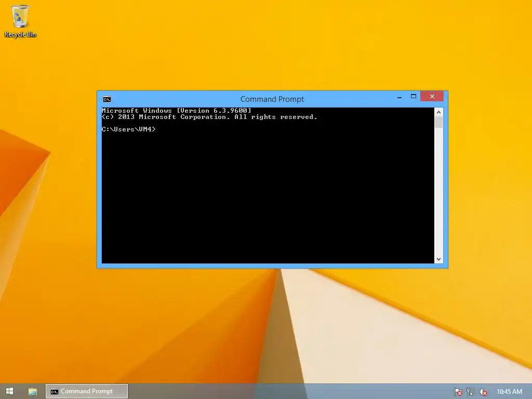Click the console scrollbar up arrow
This screenshot has width=532, height=399.
(x=438, y=112)
